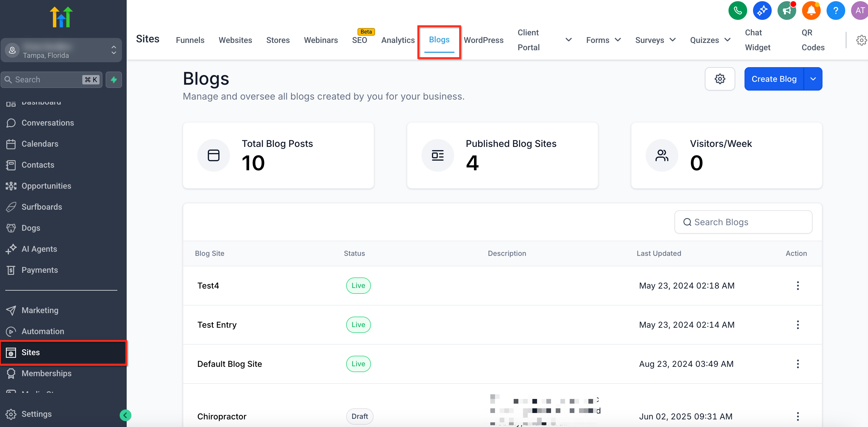Expand the Create Blog dropdown arrow
Image resolution: width=868 pixels, height=427 pixels.
[x=813, y=79]
